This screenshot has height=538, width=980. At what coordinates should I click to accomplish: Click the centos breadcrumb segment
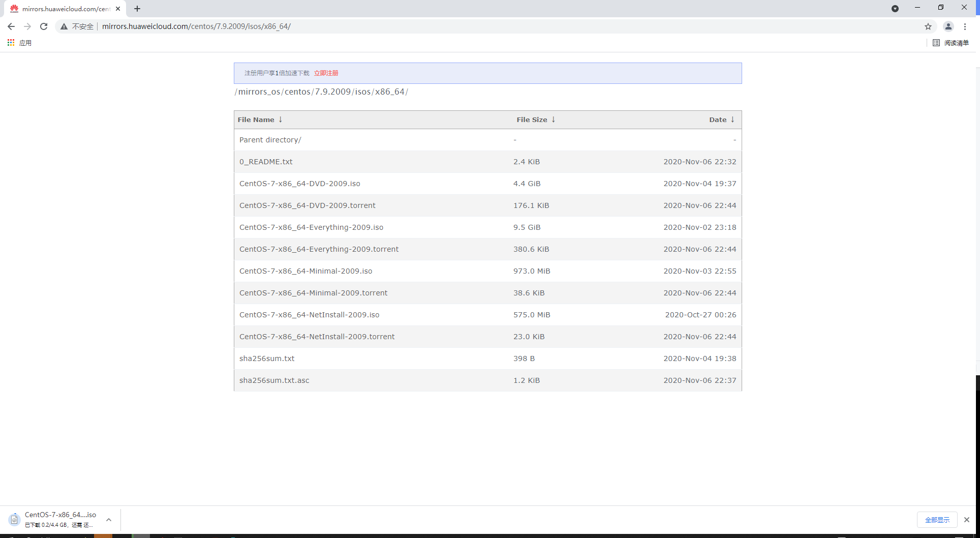coord(297,92)
